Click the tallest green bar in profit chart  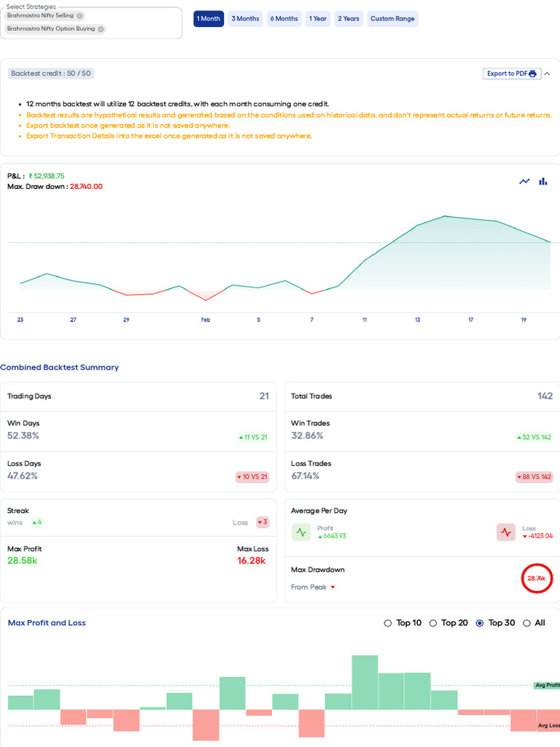point(365,682)
